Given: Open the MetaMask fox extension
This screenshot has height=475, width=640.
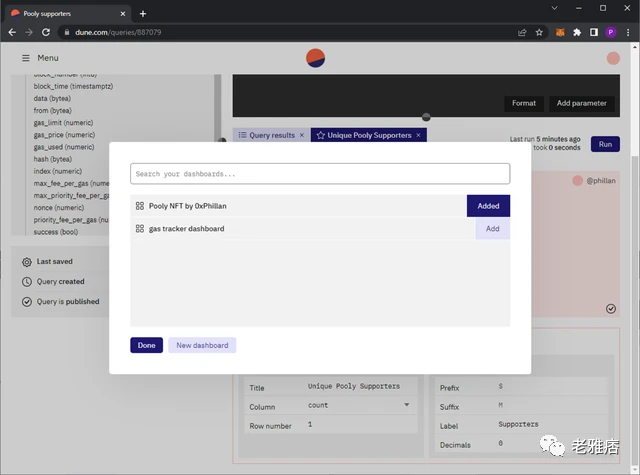Looking at the screenshot, I should [x=560, y=32].
